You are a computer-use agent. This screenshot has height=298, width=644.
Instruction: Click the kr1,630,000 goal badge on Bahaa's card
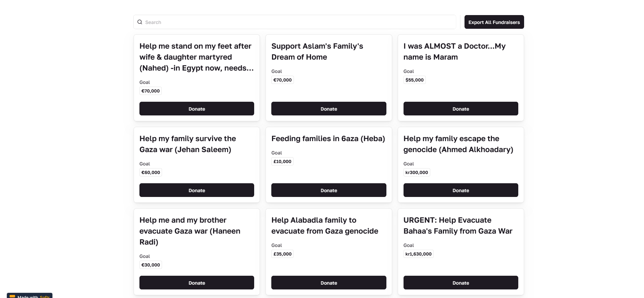(x=418, y=254)
